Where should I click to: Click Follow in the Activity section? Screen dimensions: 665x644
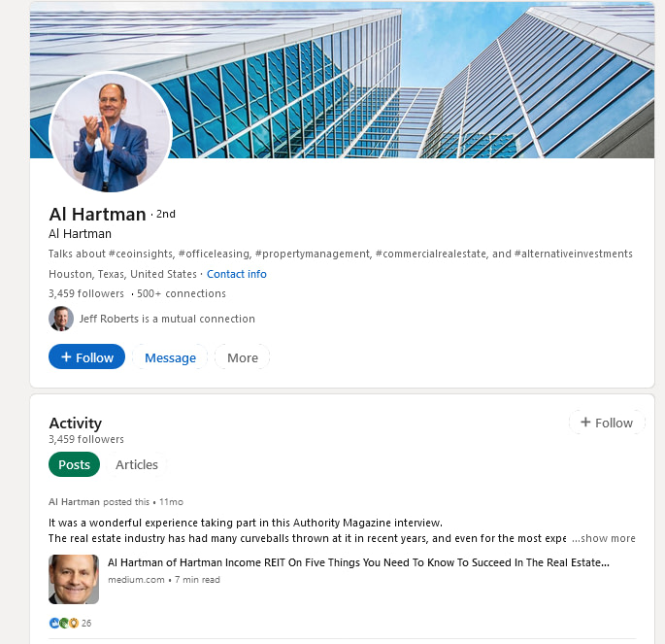pyautogui.click(x=607, y=423)
